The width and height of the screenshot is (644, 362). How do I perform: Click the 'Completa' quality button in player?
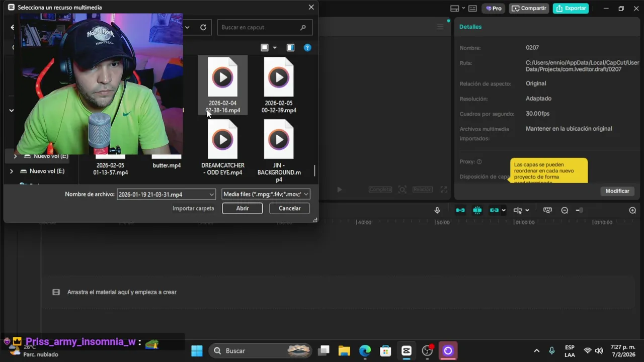tap(380, 190)
